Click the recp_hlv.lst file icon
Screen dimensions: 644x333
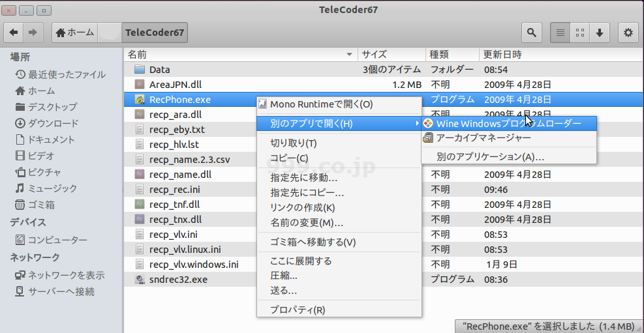pyautogui.click(x=140, y=145)
